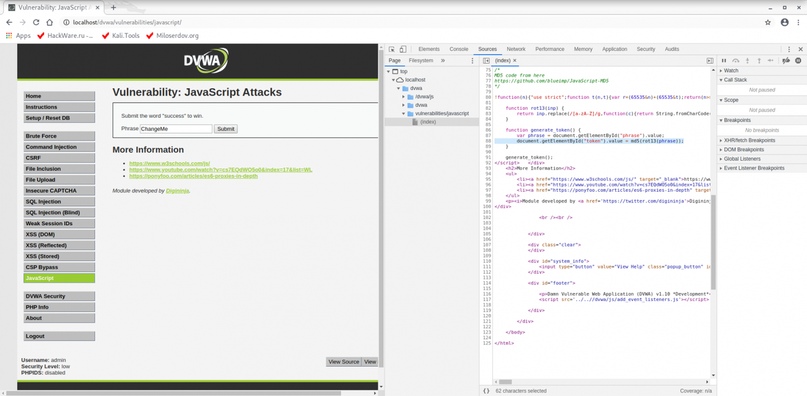
Task: Pretty print the source code
Action: pos(486,391)
